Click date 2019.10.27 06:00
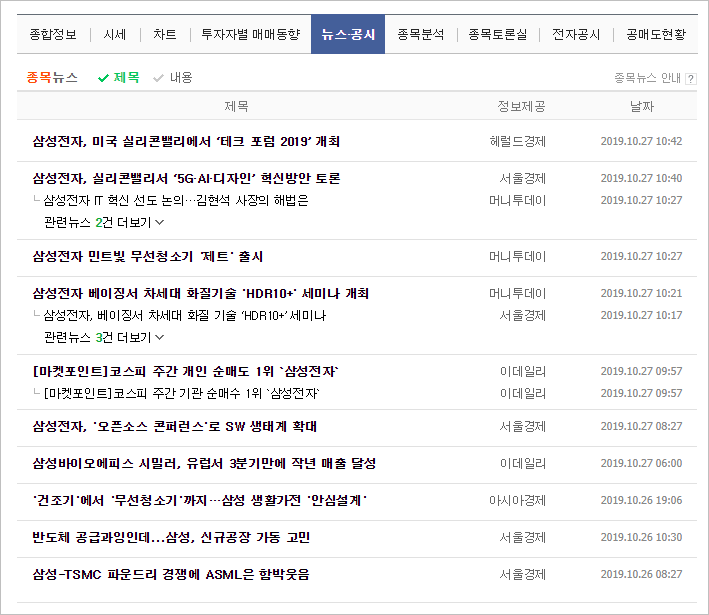709x615 pixels. coord(641,464)
